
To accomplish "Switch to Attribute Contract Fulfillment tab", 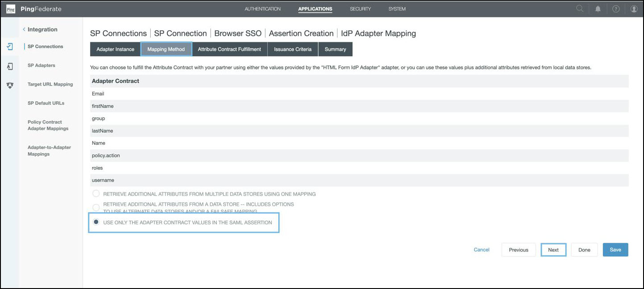I will coord(229,49).
